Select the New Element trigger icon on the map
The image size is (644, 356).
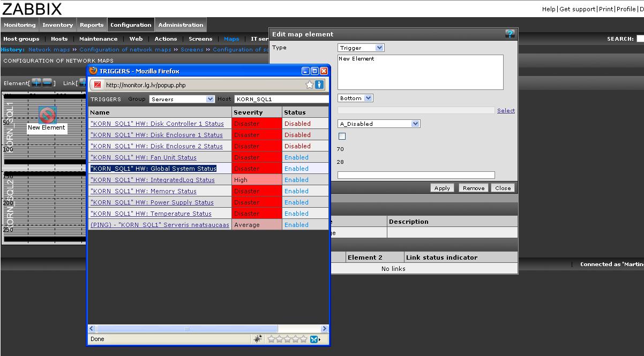point(47,115)
